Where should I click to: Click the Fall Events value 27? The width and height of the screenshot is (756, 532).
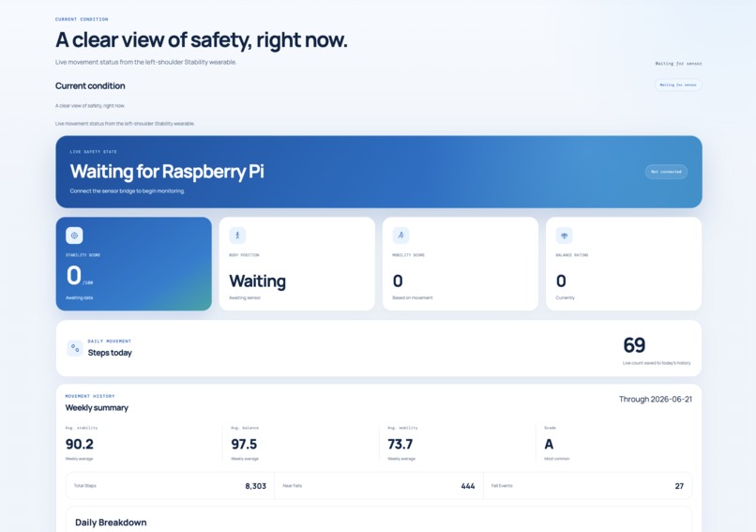[x=679, y=486]
